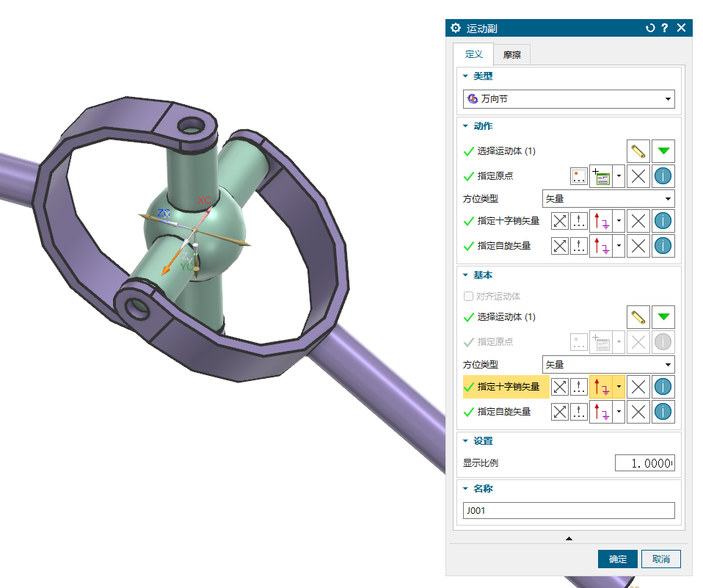Open help via the question mark icon
This screenshot has width=703, height=588.
click(x=665, y=28)
